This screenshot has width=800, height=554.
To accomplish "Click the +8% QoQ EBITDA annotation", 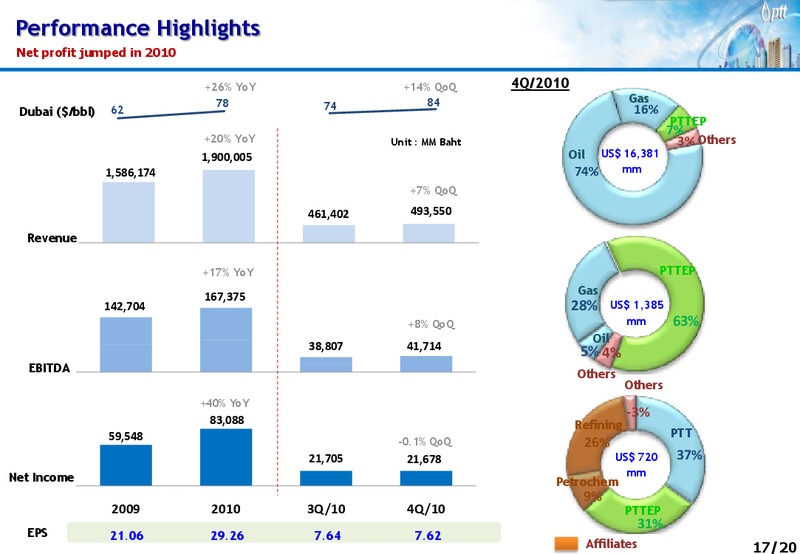I will click(432, 324).
